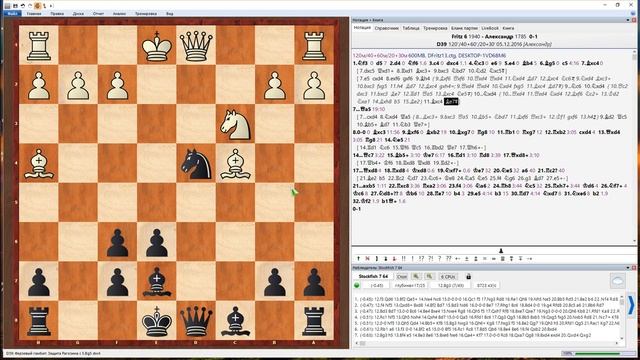Toggle the engine lock padlock icon
Image resolution: width=640 pixels, height=360 pixels.
(469, 276)
